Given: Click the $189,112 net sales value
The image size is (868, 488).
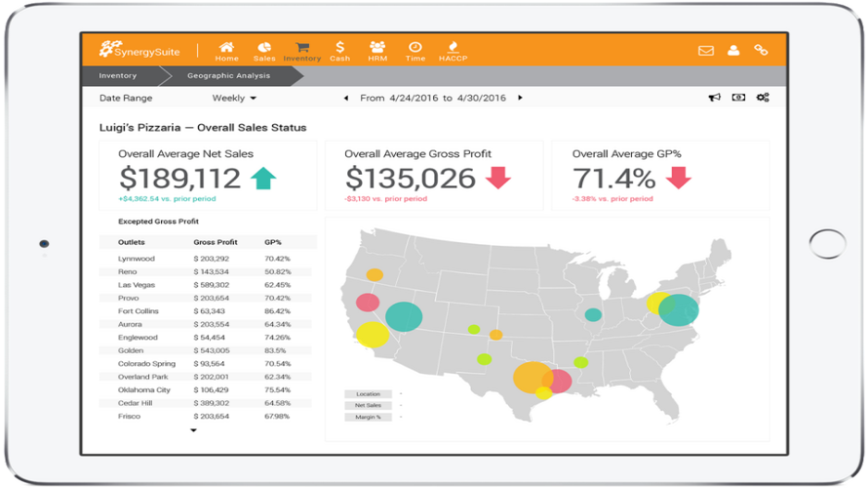Looking at the screenshot, I should pos(179,179).
